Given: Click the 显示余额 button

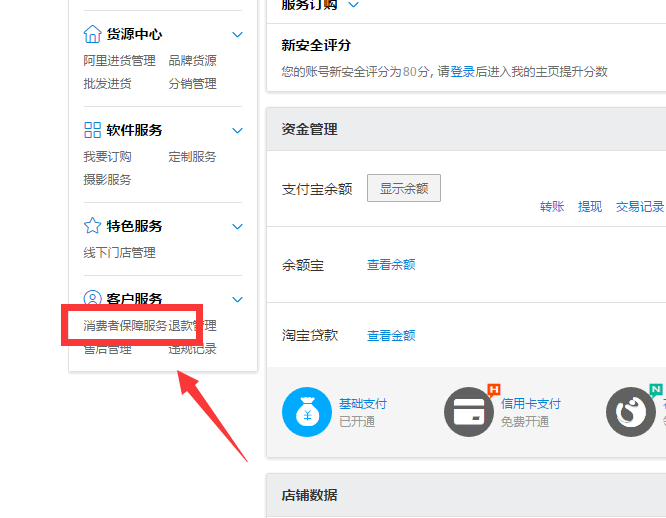Looking at the screenshot, I should pos(404,188).
